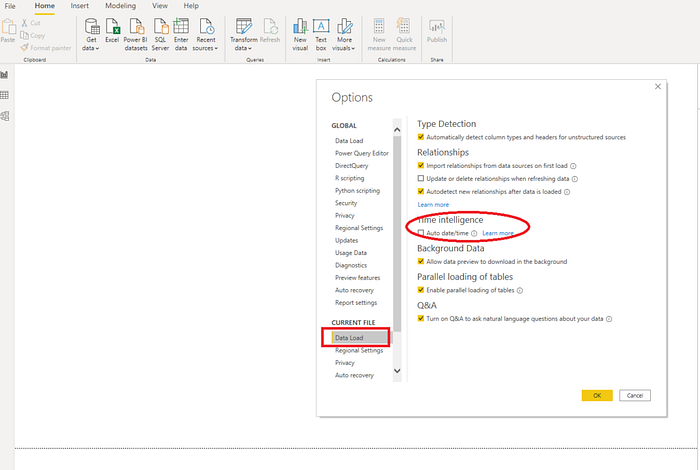This screenshot has height=470, width=700.
Task: Switch to Model view in left sidebar
Action: pos(4,116)
